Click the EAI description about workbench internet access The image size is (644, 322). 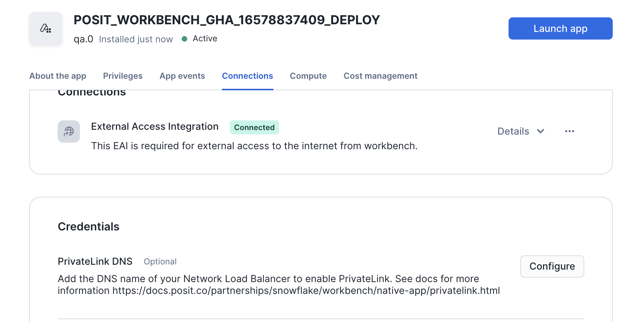(x=254, y=146)
